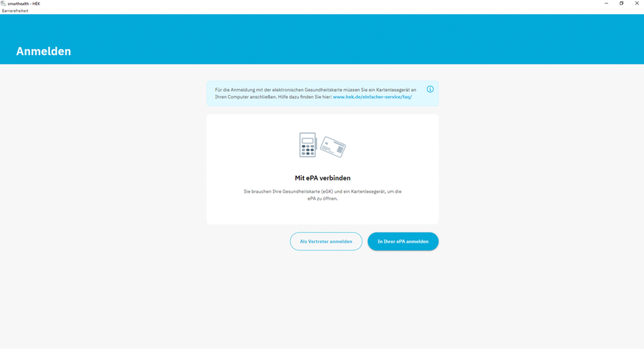Image resolution: width=644 pixels, height=362 pixels.
Task: Open the www.hek.de/einfacher-service/faq/ link
Action: [x=372, y=97]
